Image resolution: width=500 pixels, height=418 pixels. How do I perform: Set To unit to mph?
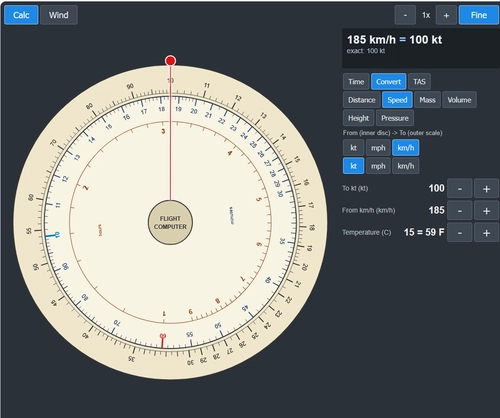pyautogui.click(x=378, y=166)
